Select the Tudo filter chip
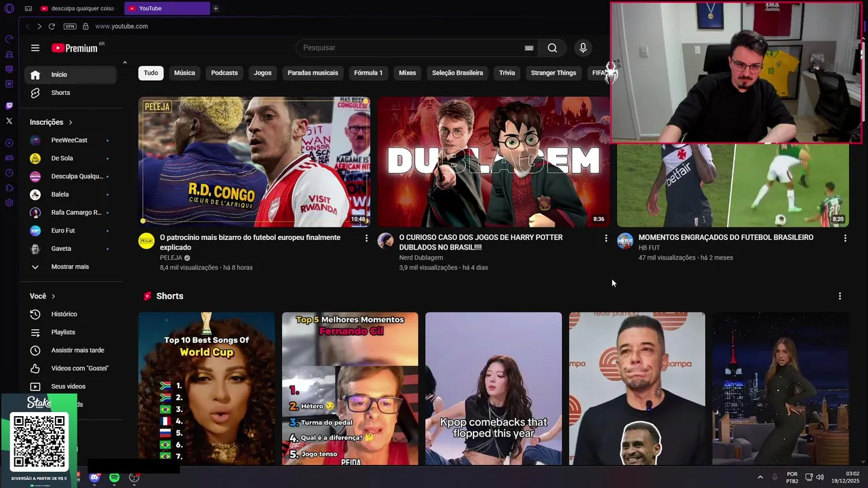Image resolution: width=868 pixels, height=488 pixels. tap(151, 73)
